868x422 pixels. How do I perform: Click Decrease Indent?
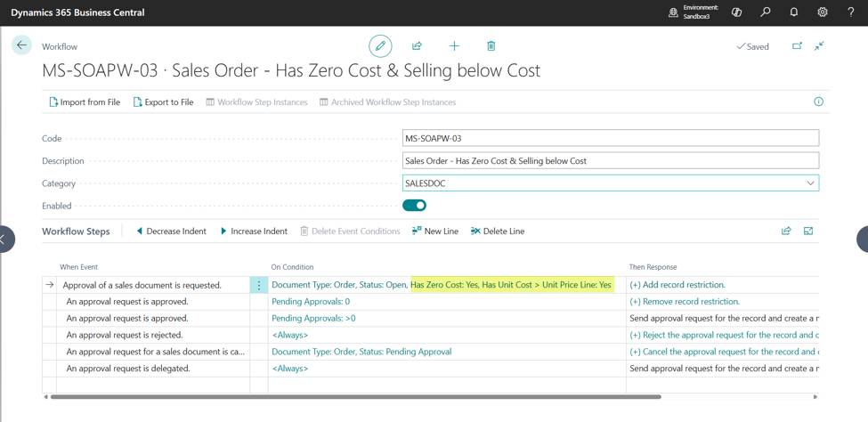click(171, 231)
